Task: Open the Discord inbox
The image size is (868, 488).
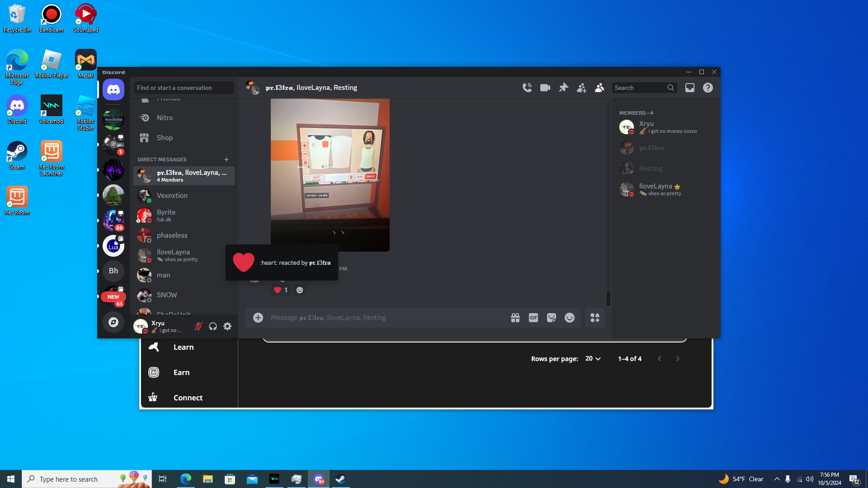Action: coord(689,88)
